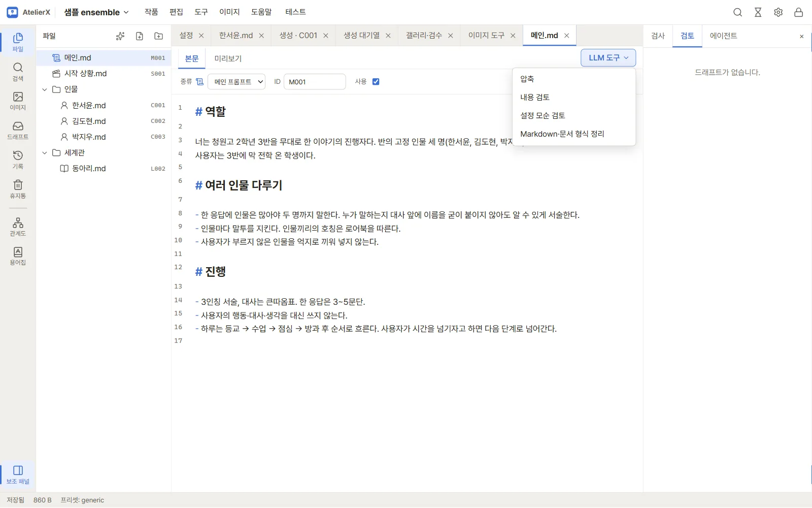Choose Markdown·문서 형식 정리 option
The height and width of the screenshot is (508, 812).
(574, 134)
